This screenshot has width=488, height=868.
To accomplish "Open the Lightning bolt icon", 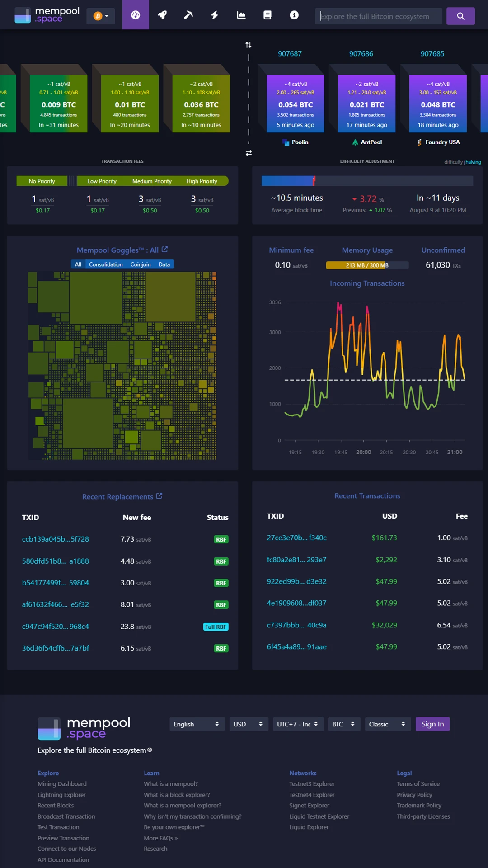I will pyautogui.click(x=215, y=15).
